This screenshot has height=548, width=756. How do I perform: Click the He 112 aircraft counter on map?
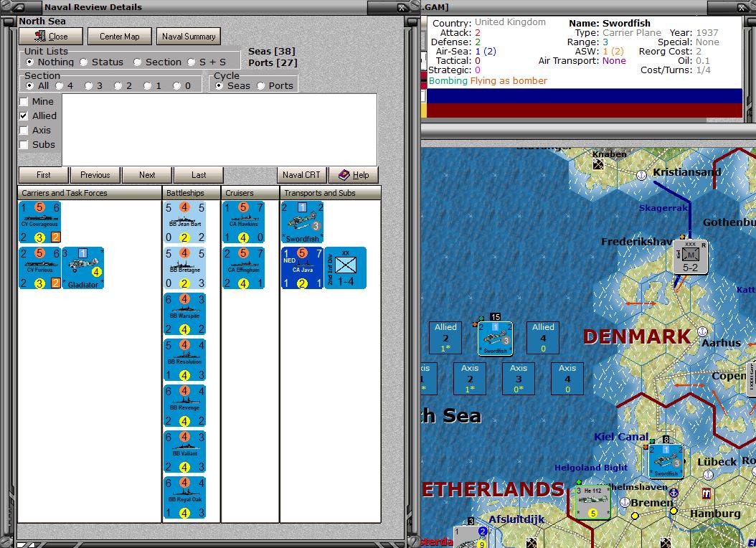(x=593, y=502)
